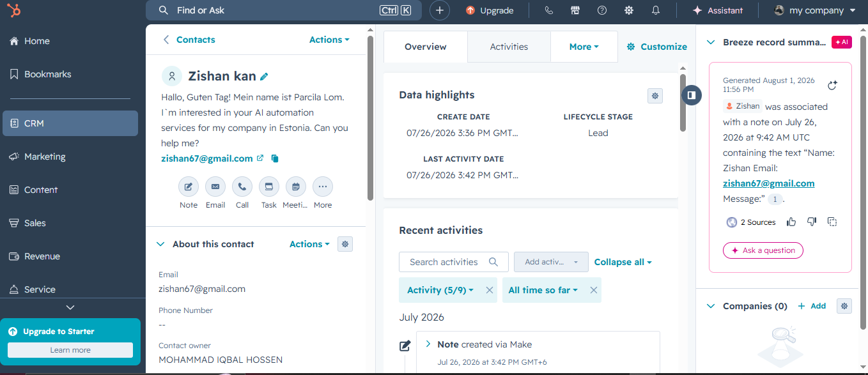
Task: Copy the email address with copy icon
Action: pyautogui.click(x=275, y=158)
